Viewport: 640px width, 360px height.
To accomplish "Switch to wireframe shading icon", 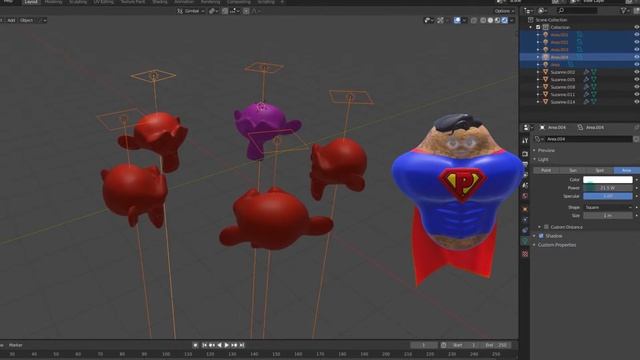I will point(483,20).
